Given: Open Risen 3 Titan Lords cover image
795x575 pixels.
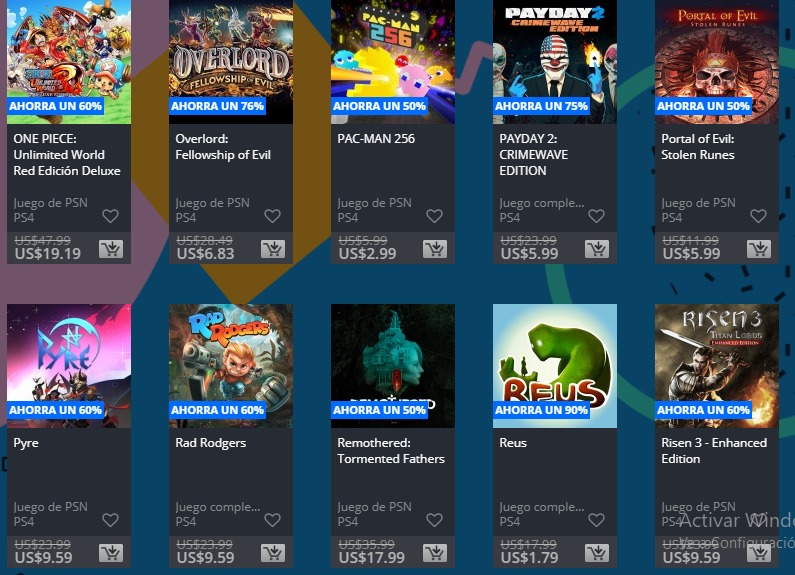Looking at the screenshot, I should coord(717,366).
